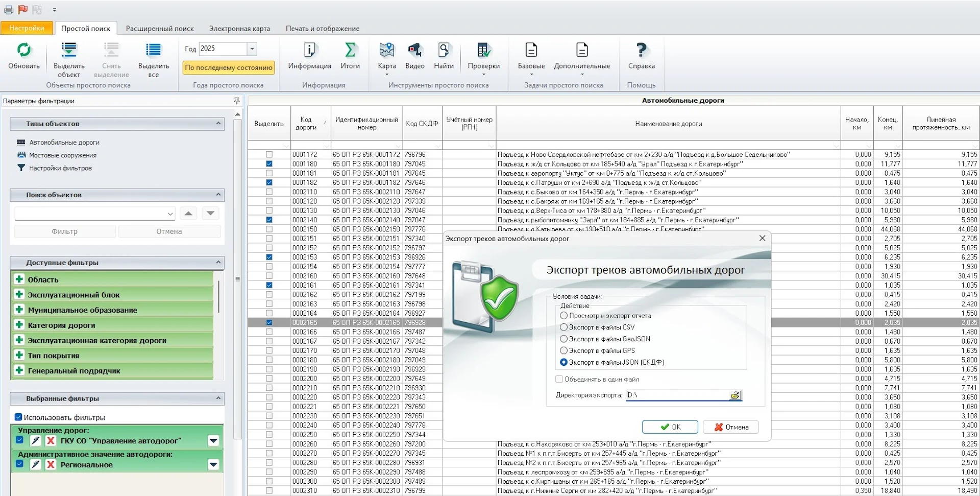This screenshot has height=496, width=980.
Task: Click the Видео camera icon
Action: click(x=414, y=50)
